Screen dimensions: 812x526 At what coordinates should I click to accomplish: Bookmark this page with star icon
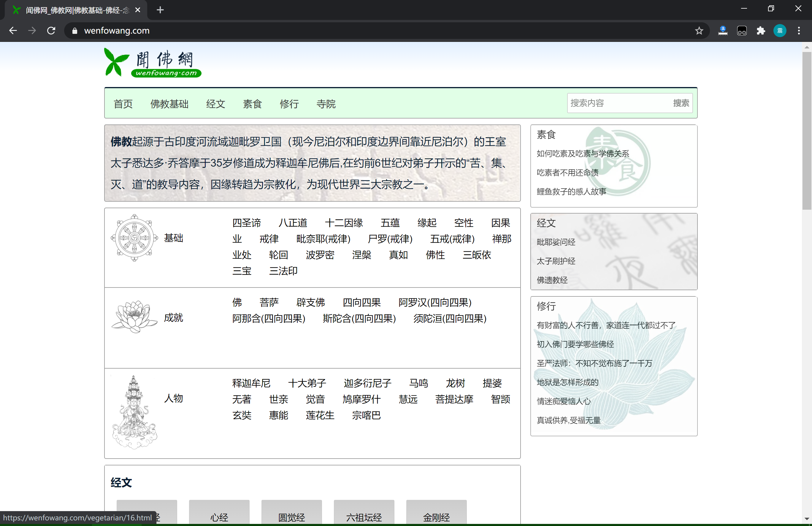699,31
